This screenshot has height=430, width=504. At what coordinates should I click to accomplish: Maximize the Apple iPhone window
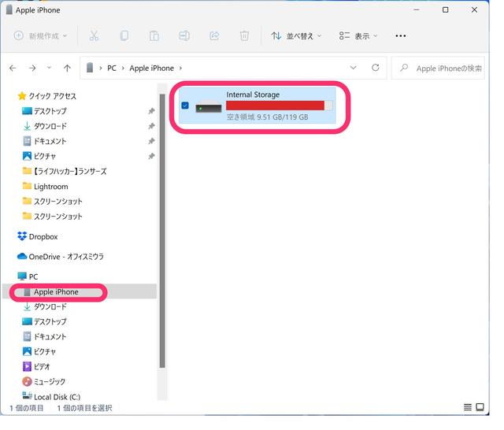pyautogui.click(x=445, y=10)
